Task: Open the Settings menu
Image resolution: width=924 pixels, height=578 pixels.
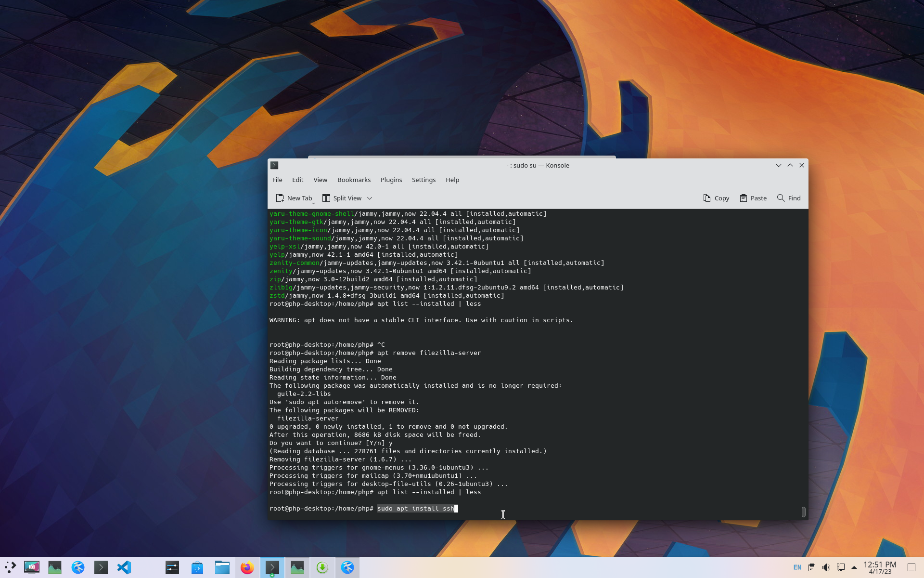Action: (423, 180)
